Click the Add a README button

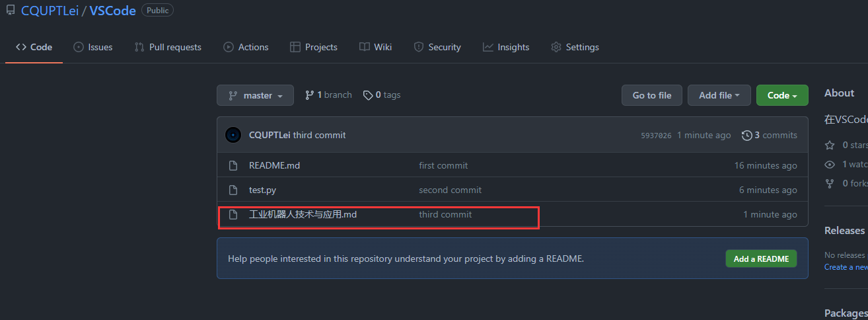761,259
